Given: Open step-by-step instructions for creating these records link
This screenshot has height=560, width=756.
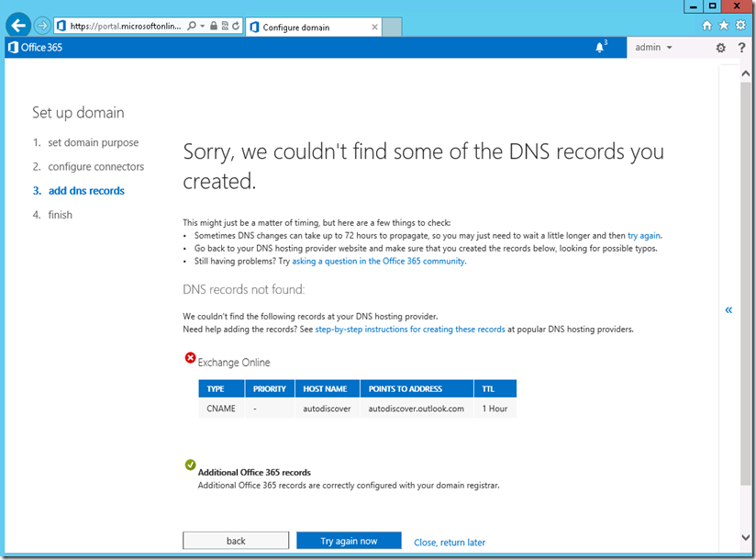Looking at the screenshot, I should point(410,330).
